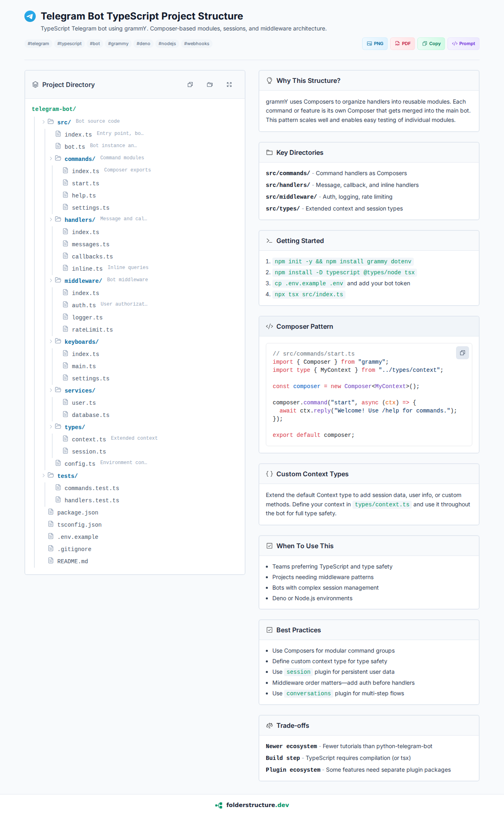Screen dimensions: 504x816
Task: Click the Telegram logo icon
Action: [30, 16]
